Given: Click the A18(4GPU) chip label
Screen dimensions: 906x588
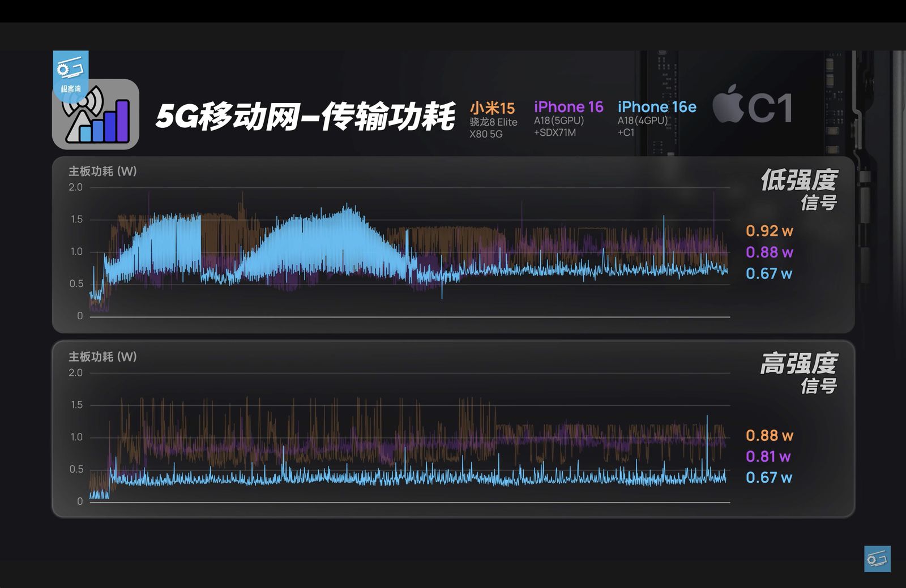Looking at the screenshot, I should click(x=643, y=121).
